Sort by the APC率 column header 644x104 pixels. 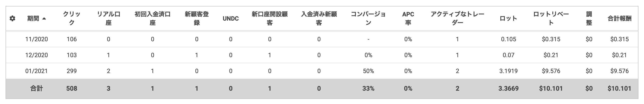[x=408, y=19]
